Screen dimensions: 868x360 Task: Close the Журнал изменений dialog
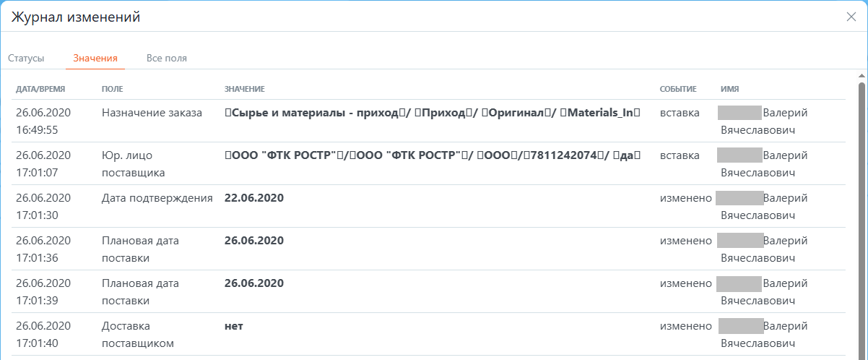tap(851, 17)
